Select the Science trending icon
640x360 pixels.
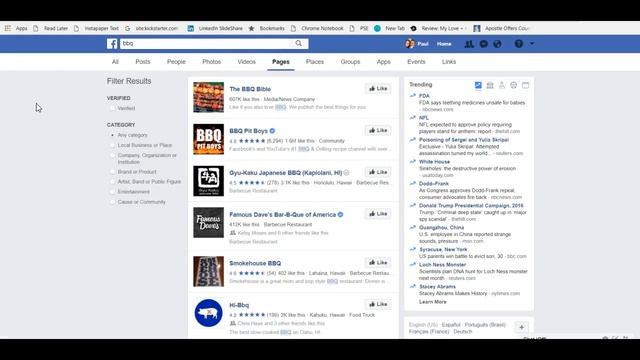tap(502, 85)
